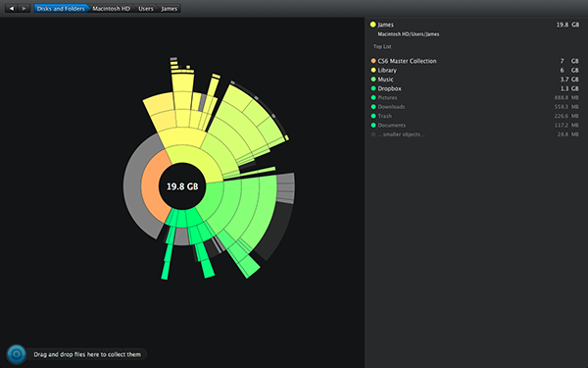Click the 117.2 MB size value
This screenshot has height=368, width=588.
tap(566, 125)
